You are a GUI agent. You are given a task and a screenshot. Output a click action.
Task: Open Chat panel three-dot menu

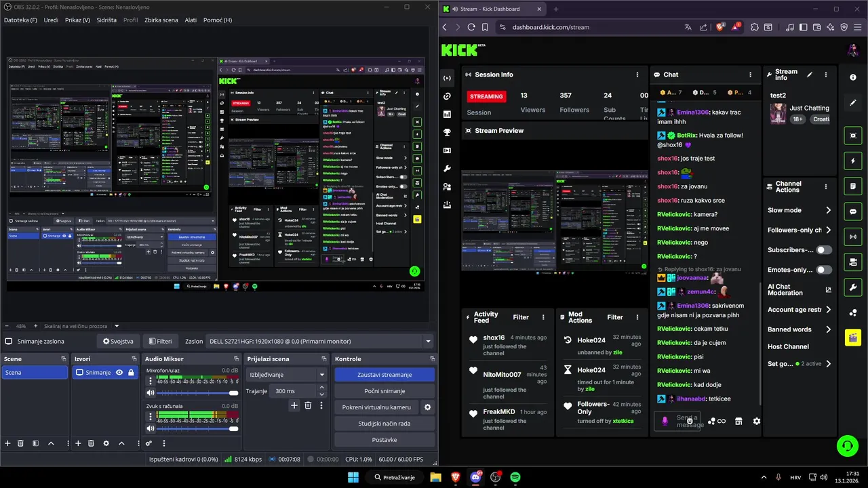[750, 75]
